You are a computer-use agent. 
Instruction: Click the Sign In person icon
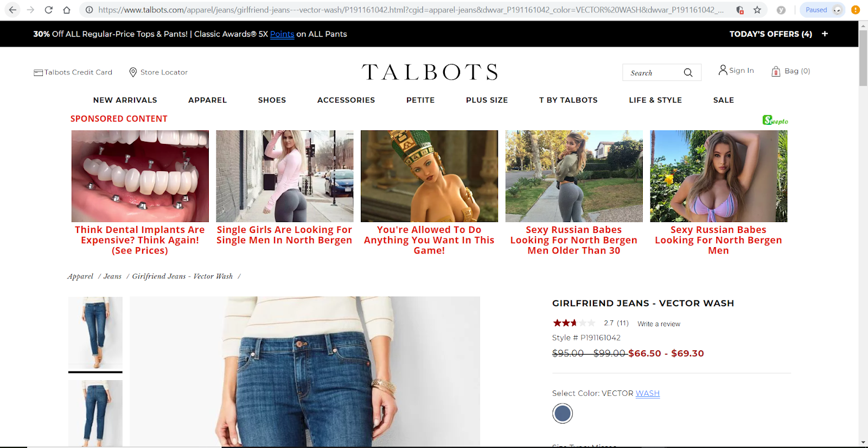point(723,70)
